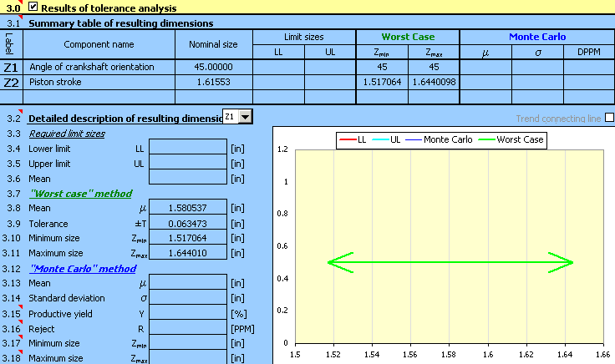Select empty UL cell for Piston stroke

pyautogui.click(x=330, y=83)
